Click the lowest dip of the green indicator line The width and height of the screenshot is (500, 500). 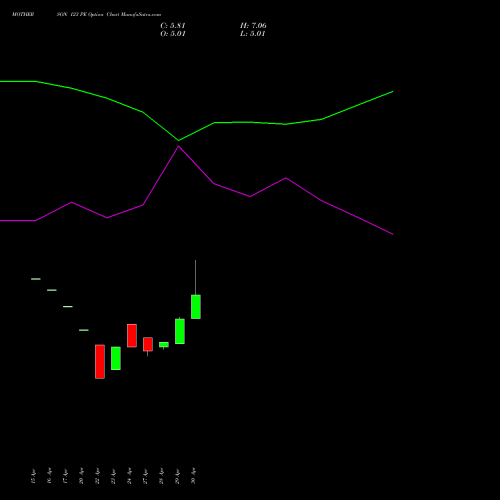[x=179, y=140]
